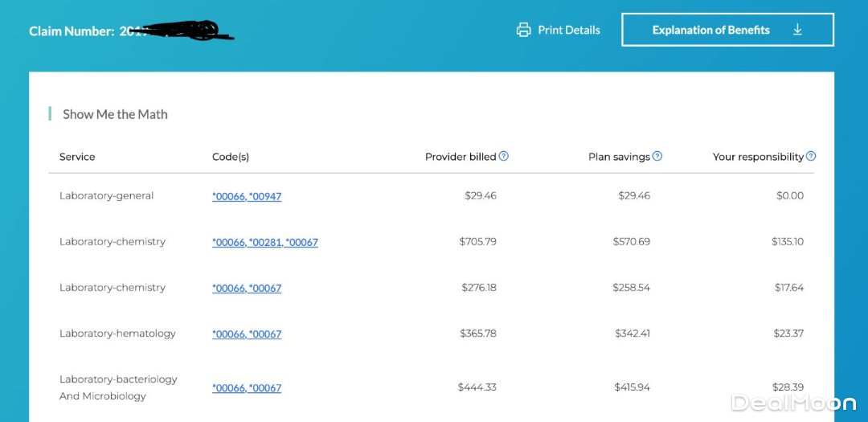Open code *00067 in the Laboratory-hematology row

point(265,334)
